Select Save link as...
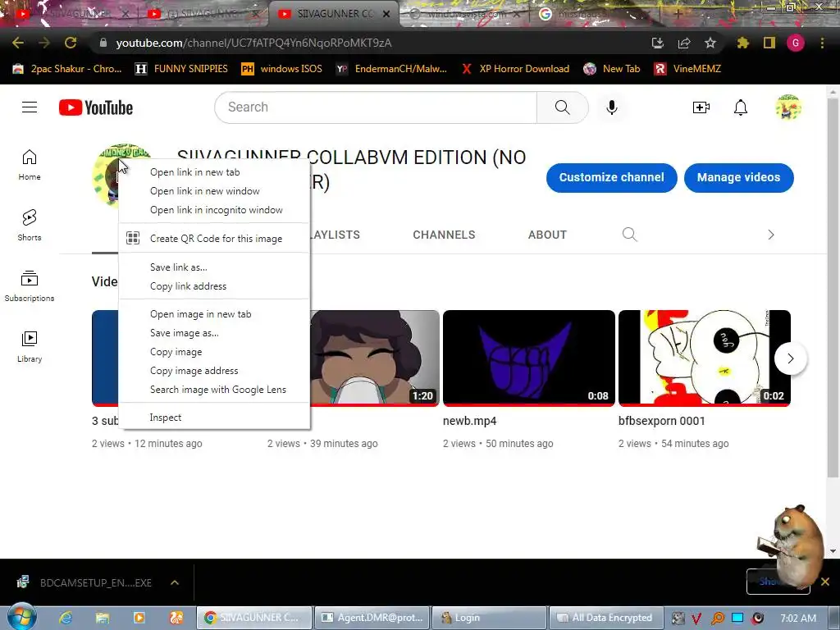 [214, 267]
